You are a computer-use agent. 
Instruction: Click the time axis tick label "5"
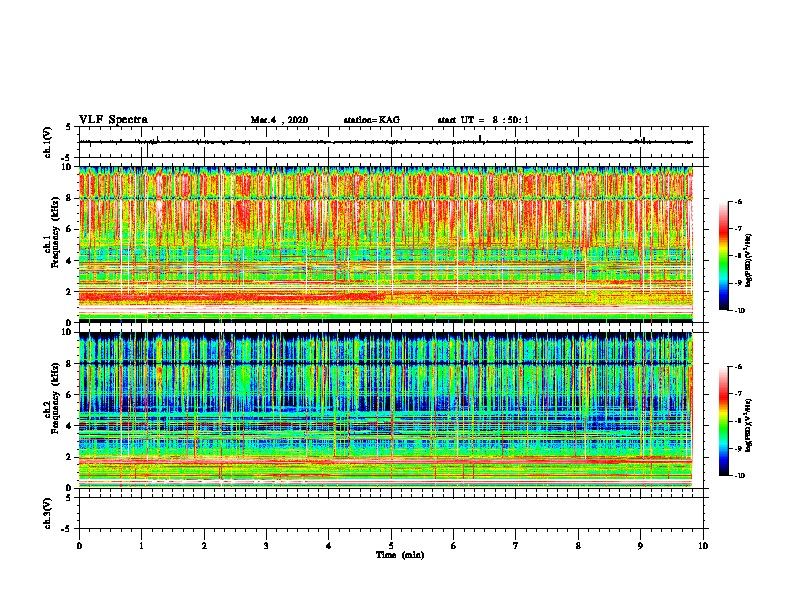click(391, 546)
